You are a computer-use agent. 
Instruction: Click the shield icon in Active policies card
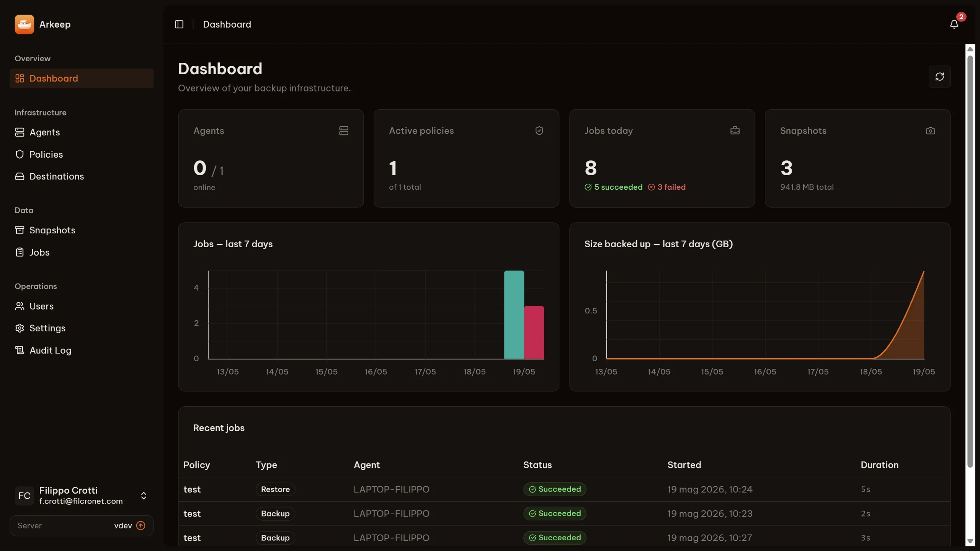point(539,130)
